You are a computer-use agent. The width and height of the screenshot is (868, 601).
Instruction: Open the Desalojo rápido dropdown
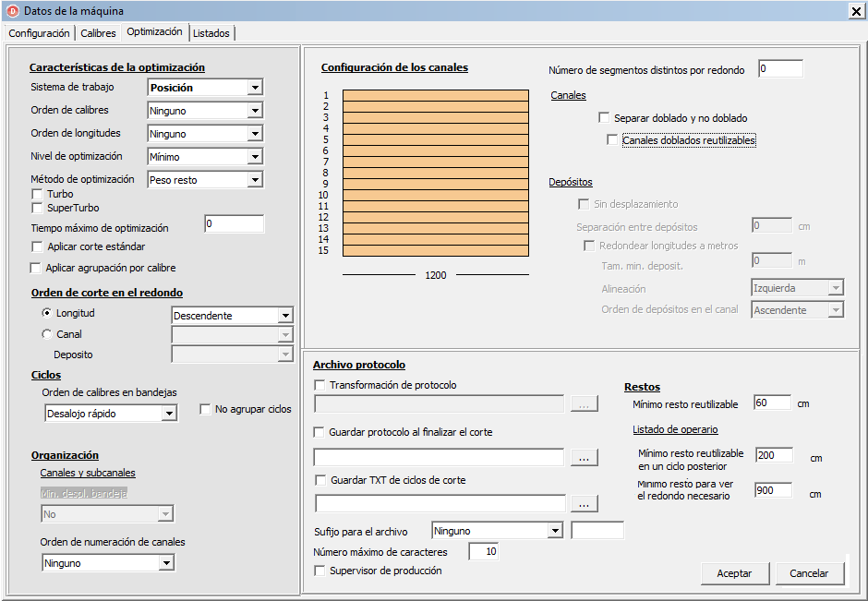point(111,414)
